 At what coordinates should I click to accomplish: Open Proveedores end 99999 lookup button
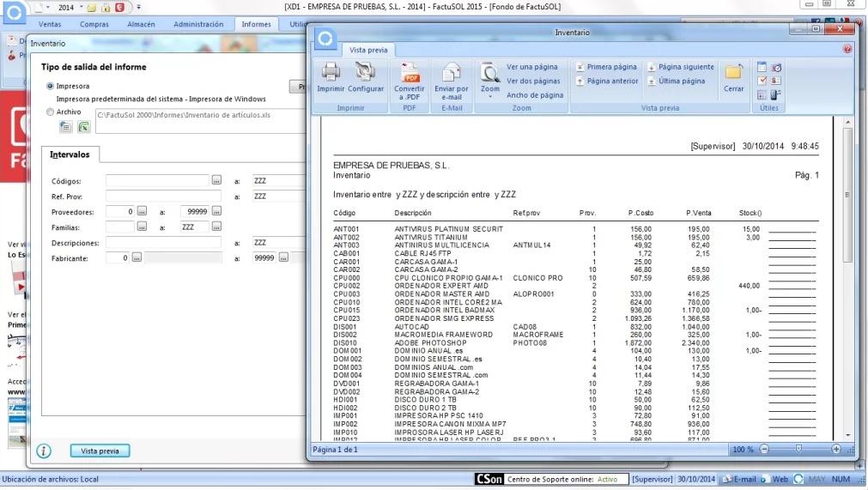pos(216,211)
